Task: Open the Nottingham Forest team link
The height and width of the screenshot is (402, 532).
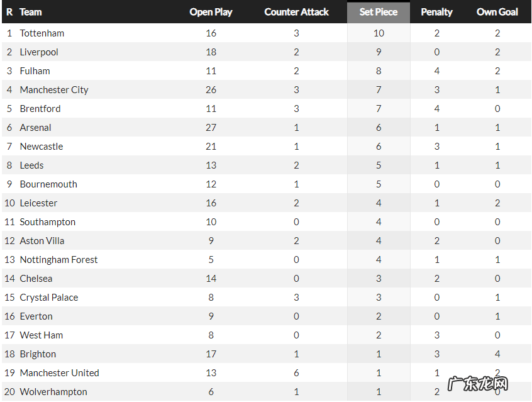Action: click(x=58, y=260)
